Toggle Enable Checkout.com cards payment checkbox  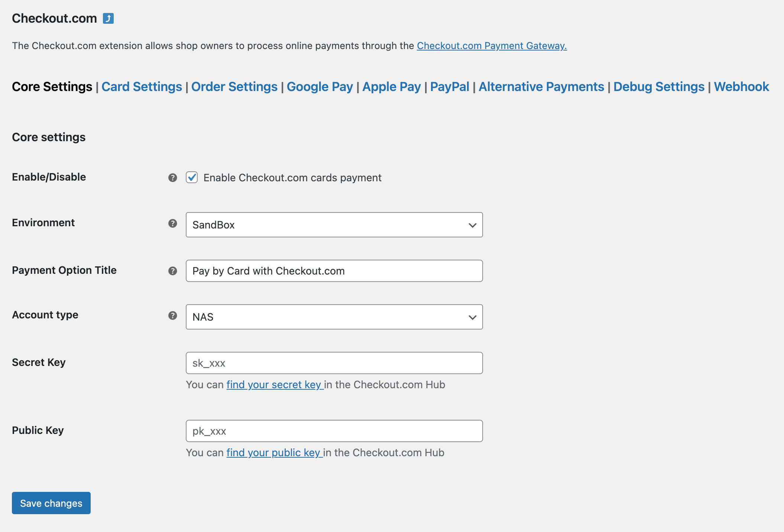192,178
